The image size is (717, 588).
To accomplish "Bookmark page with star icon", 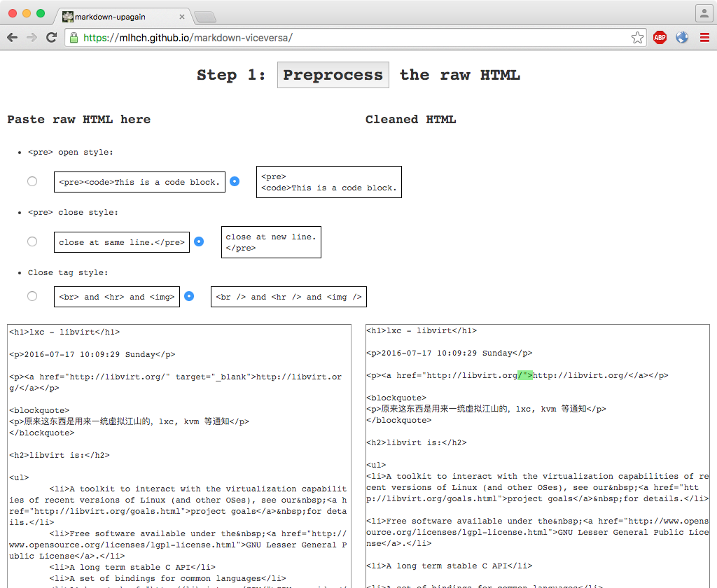I will [x=637, y=38].
